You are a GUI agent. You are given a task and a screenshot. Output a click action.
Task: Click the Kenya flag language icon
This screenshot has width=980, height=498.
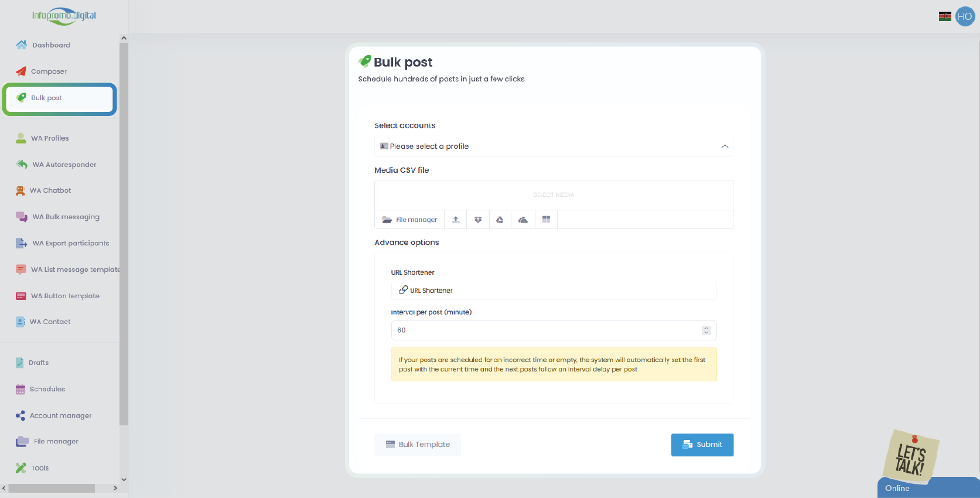[945, 16]
